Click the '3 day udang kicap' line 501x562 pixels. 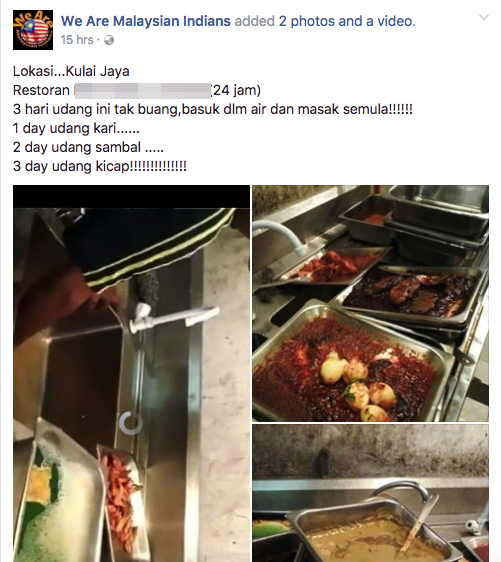click(100, 166)
